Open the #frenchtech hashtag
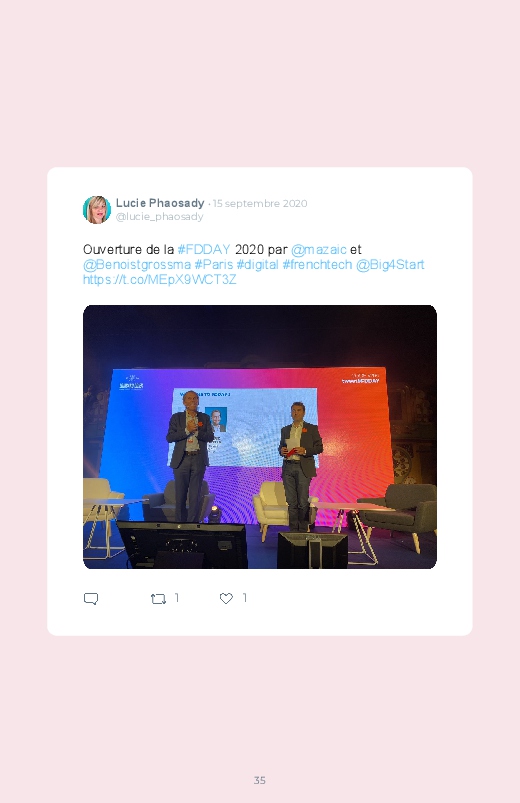 (317, 265)
